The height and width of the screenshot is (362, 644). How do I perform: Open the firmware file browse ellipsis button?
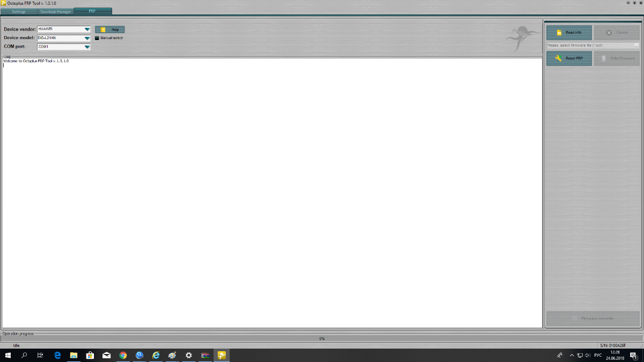pos(636,46)
